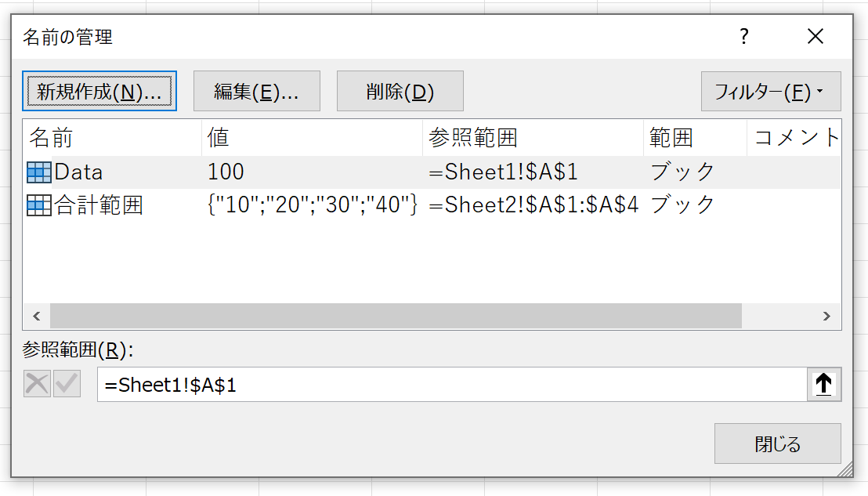The image size is (868, 496).
Task: Click the cancel X icon beside reference box
Action: pos(37,384)
